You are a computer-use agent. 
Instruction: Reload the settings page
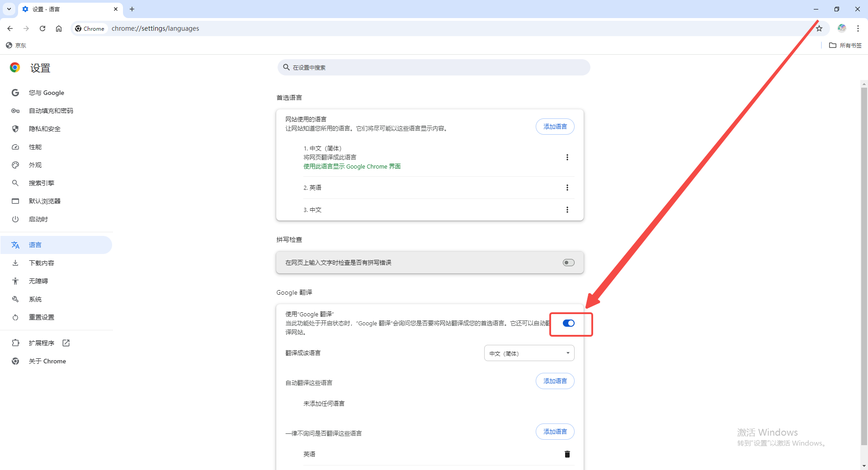click(x=42, y=28)
